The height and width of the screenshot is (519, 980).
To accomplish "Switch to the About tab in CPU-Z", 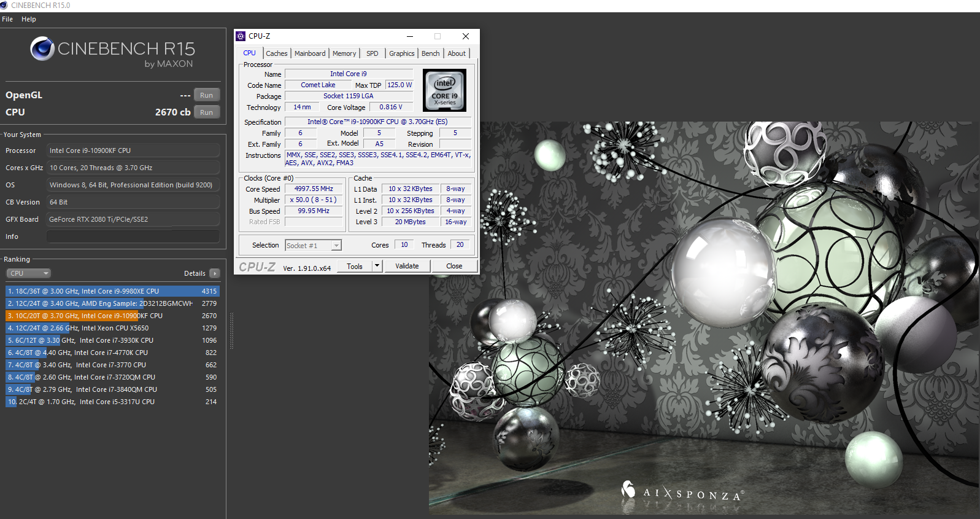I will point(457,53).
